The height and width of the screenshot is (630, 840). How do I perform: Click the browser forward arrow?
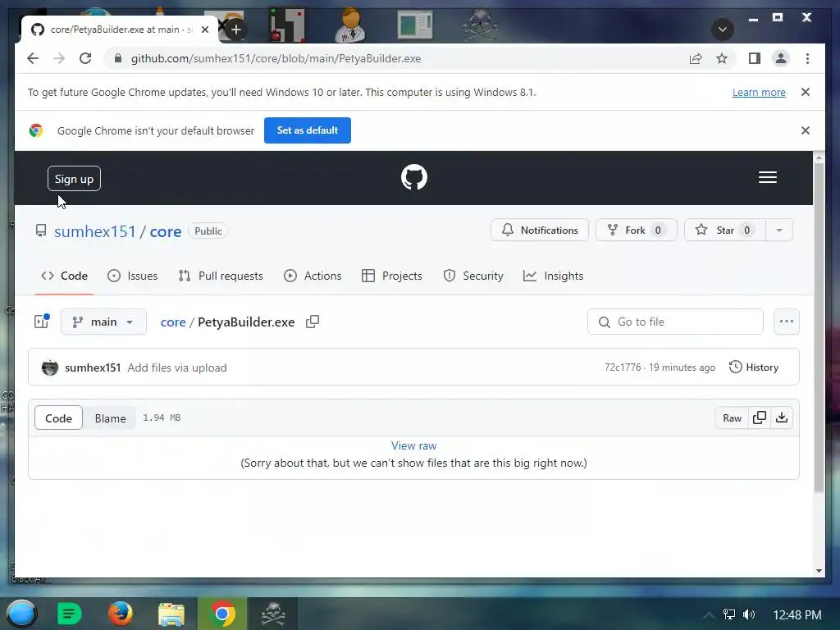tap(59, 58)
